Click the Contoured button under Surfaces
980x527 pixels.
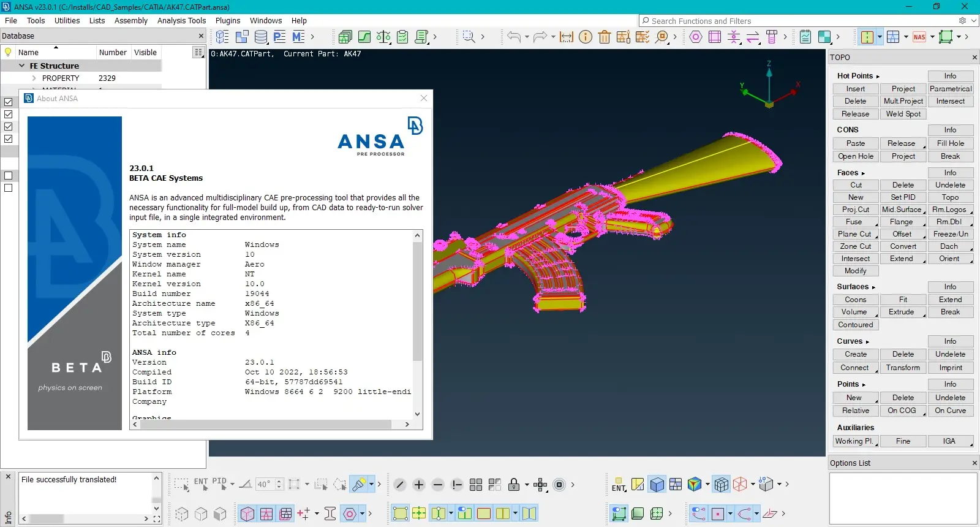856,325
